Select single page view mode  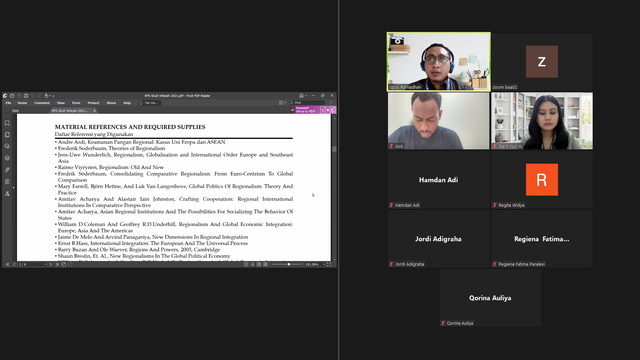246,264
